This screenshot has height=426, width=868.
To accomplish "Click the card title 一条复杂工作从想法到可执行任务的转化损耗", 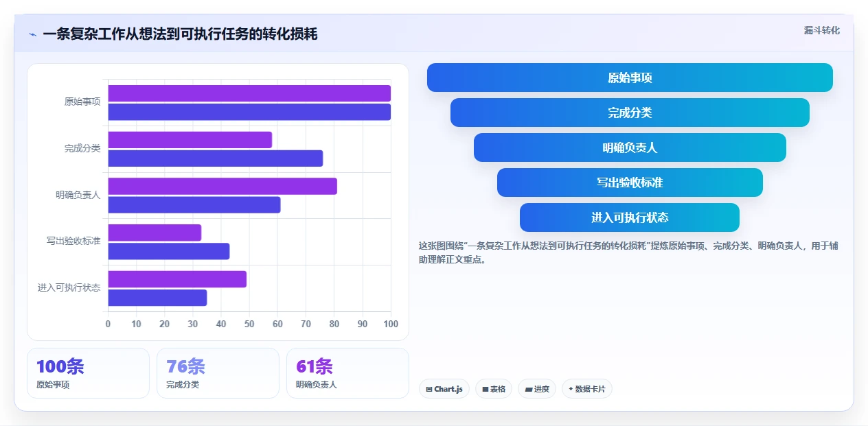I will [180, 34].
